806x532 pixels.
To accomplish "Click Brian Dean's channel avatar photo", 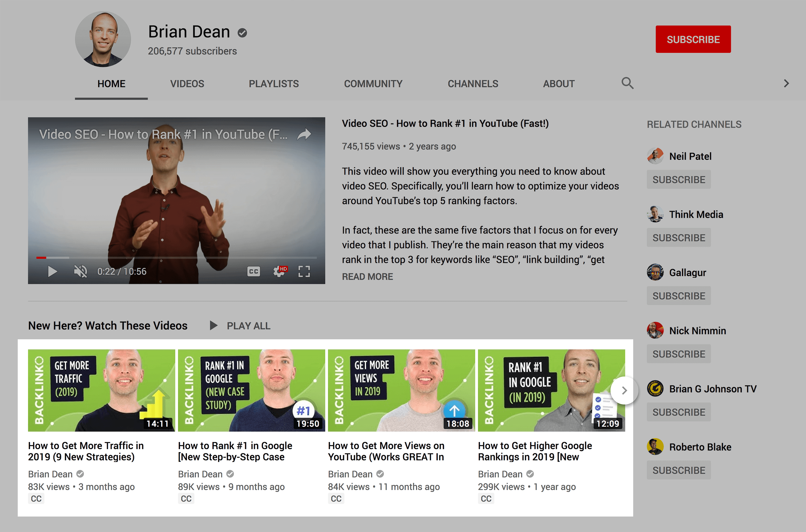I will (103, 39).
